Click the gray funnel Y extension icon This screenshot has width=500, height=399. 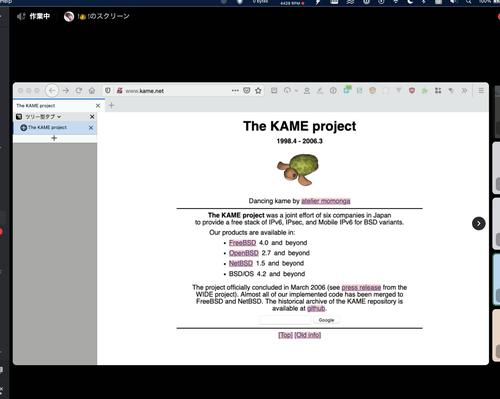click(399, 90)
